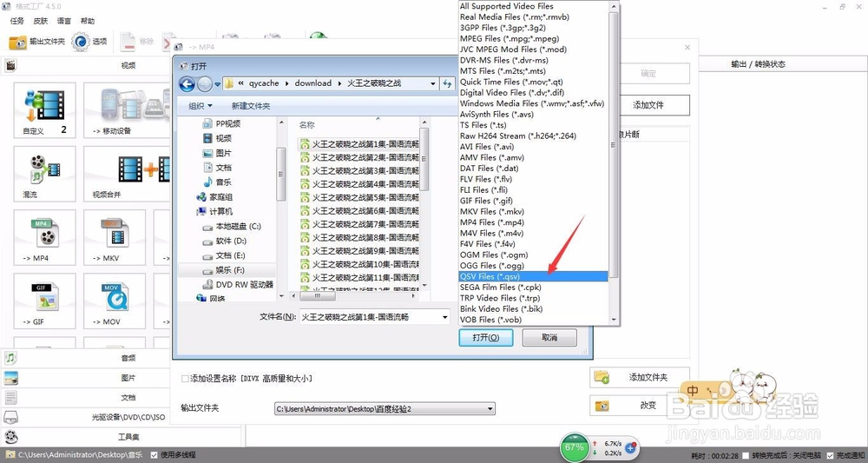Select file 火王之破晓之战第5集
This screenshot has height=463, width=868.
359,197
